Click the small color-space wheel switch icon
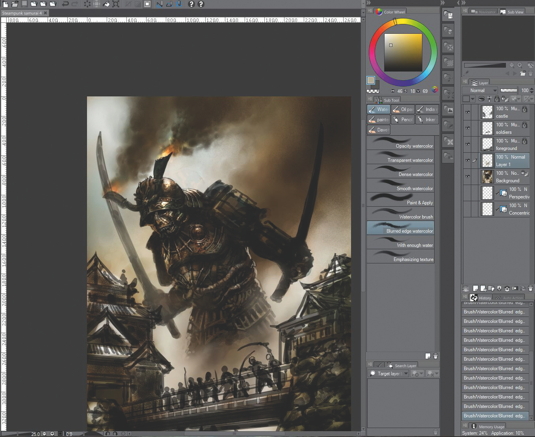Viewport: 535px width, 437px height. point(434,90)
